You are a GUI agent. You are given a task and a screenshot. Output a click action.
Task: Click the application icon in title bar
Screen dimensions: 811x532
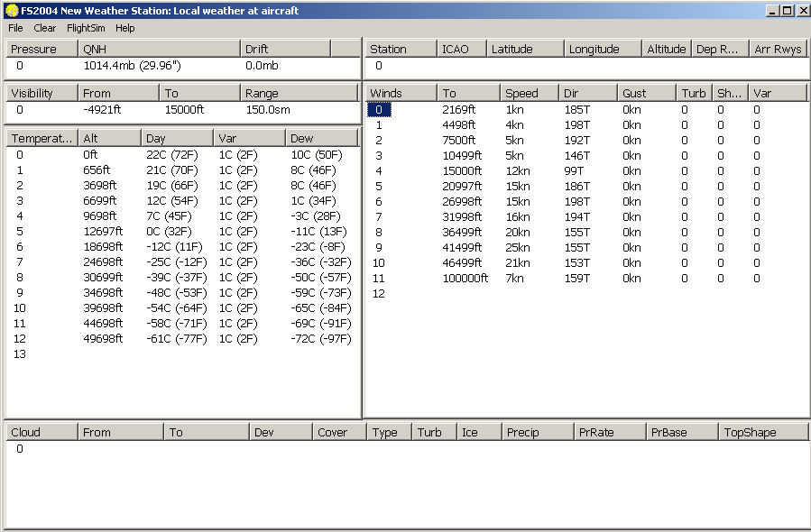click(12, 10)
